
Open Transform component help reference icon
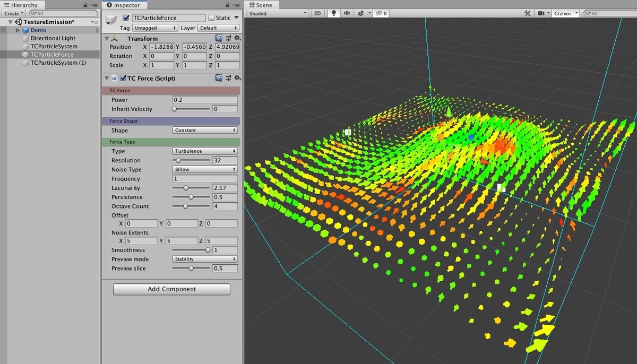[x=219, y=38]
